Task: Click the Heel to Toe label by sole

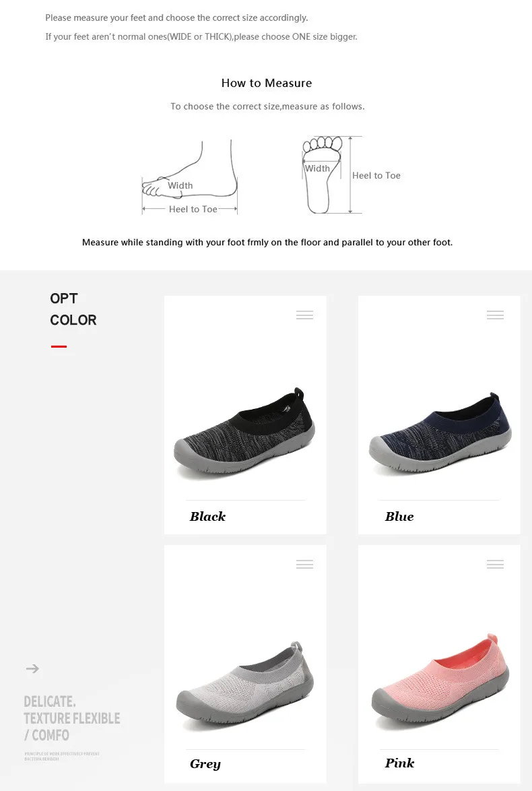Action: coord(376,176)
